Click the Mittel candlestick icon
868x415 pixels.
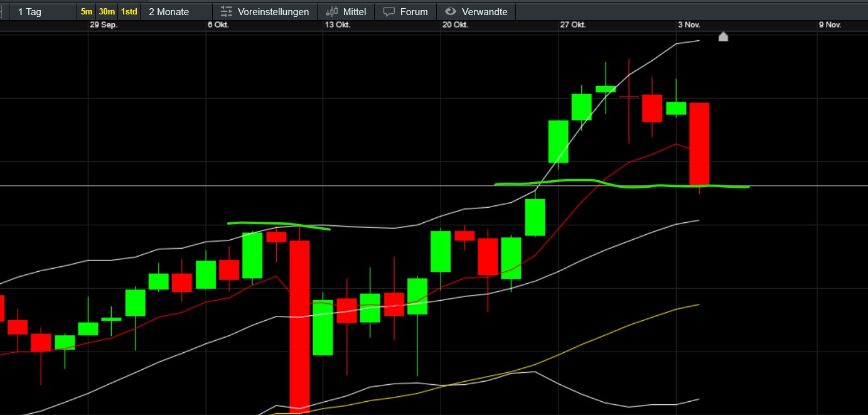tap(331, 12)
